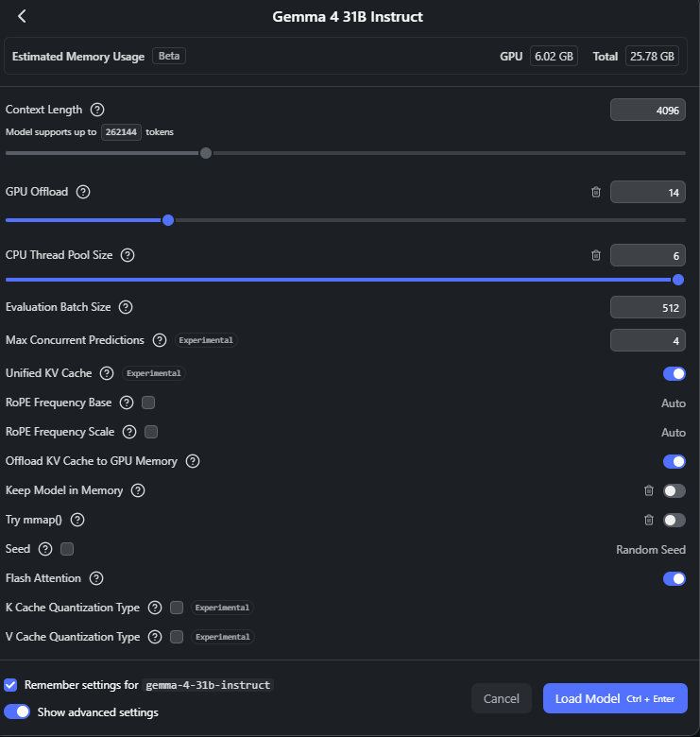Click the Evaluation Batch Size help icon
The image size is (700, 737).
pyautogui.click(x=125, y=307)
